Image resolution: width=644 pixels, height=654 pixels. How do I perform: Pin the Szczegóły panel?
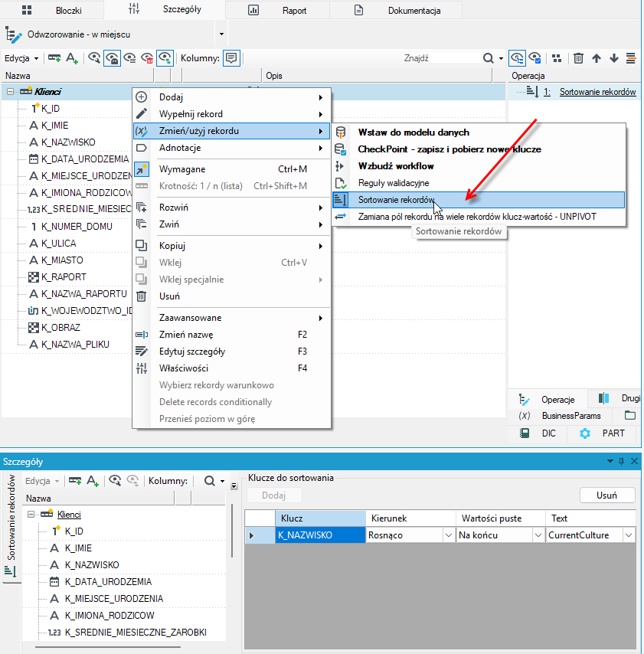click(x=622, y=461)
